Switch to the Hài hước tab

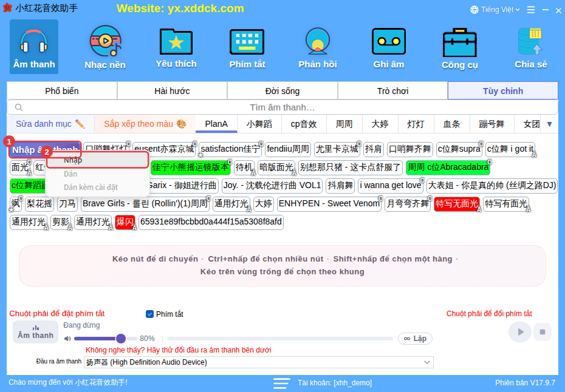[x=173, y=91]
